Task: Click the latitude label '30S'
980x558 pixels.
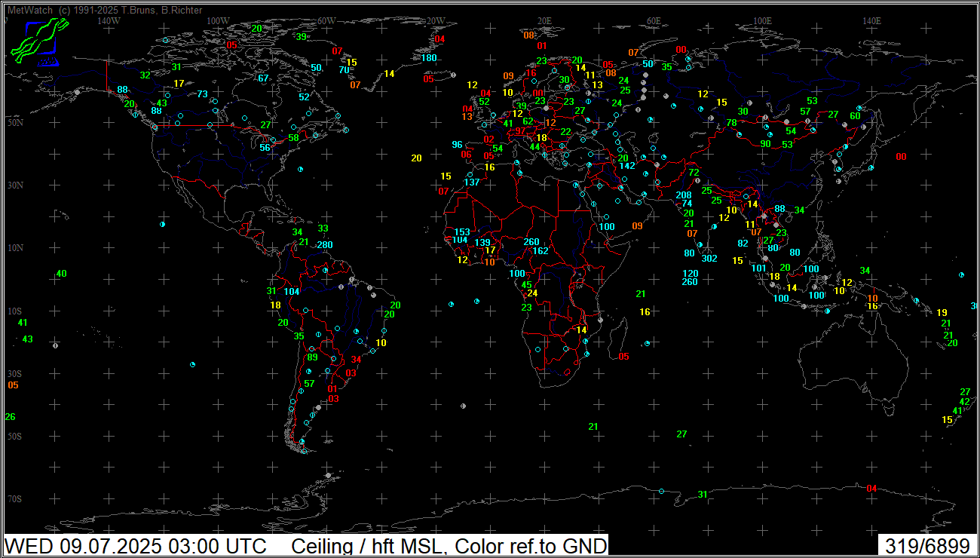Action: 14,374
